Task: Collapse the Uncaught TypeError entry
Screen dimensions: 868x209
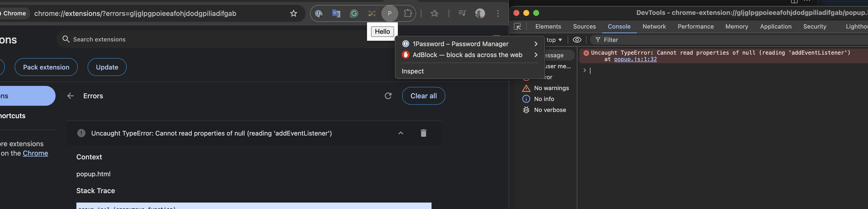Action: coord(401,133)
